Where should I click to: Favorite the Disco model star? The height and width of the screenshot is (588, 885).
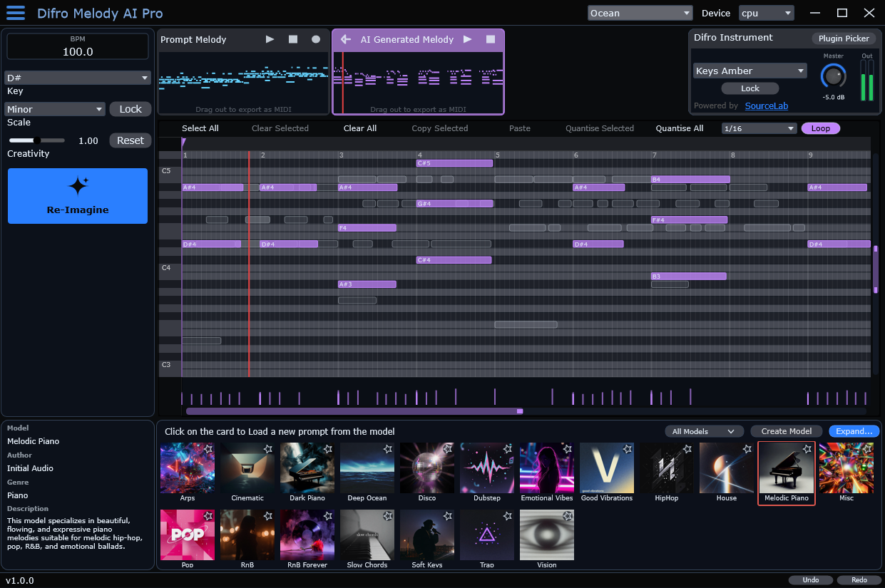pos(448,449)
